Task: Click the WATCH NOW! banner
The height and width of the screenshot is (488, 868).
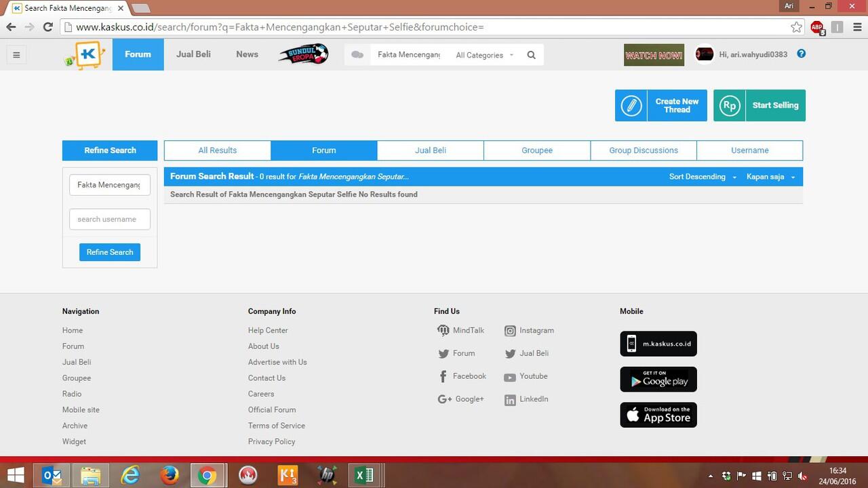Action: click(x=654, y=55)
